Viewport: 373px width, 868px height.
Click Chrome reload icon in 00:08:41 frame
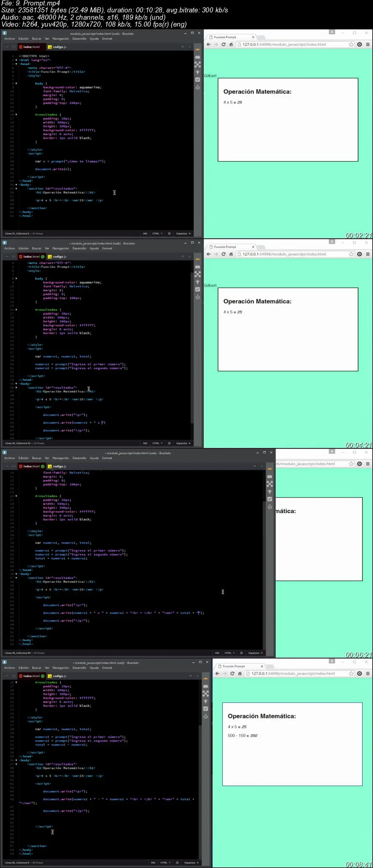pos(232,674)
